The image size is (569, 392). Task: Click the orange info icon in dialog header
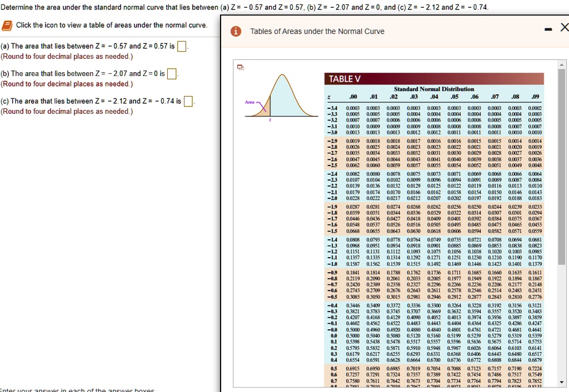236,32
